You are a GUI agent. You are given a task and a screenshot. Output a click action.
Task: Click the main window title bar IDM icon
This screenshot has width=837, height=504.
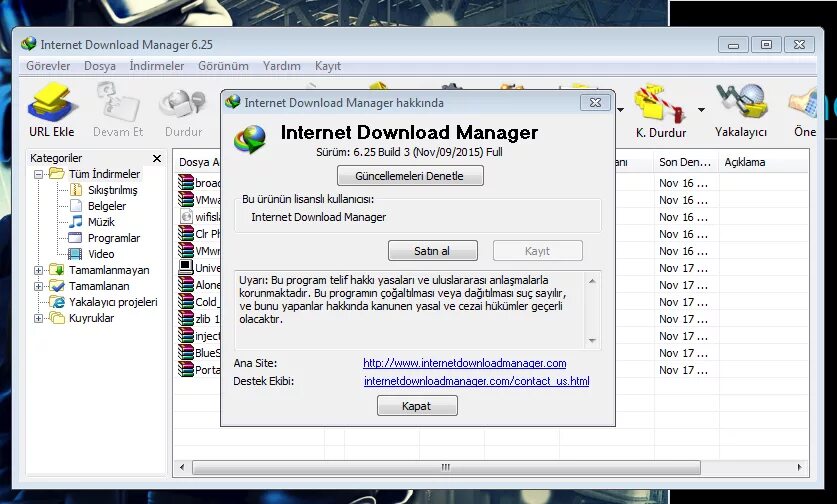click(x=29, y=44)
